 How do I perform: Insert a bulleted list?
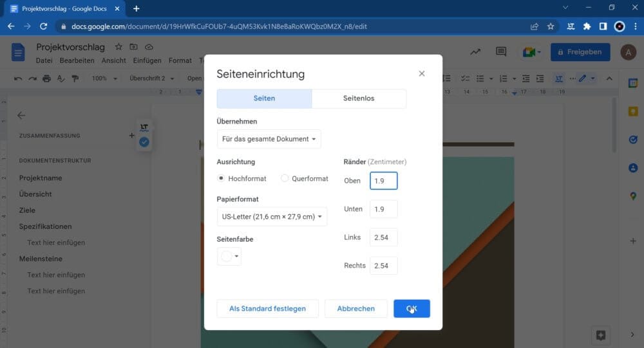480,78
